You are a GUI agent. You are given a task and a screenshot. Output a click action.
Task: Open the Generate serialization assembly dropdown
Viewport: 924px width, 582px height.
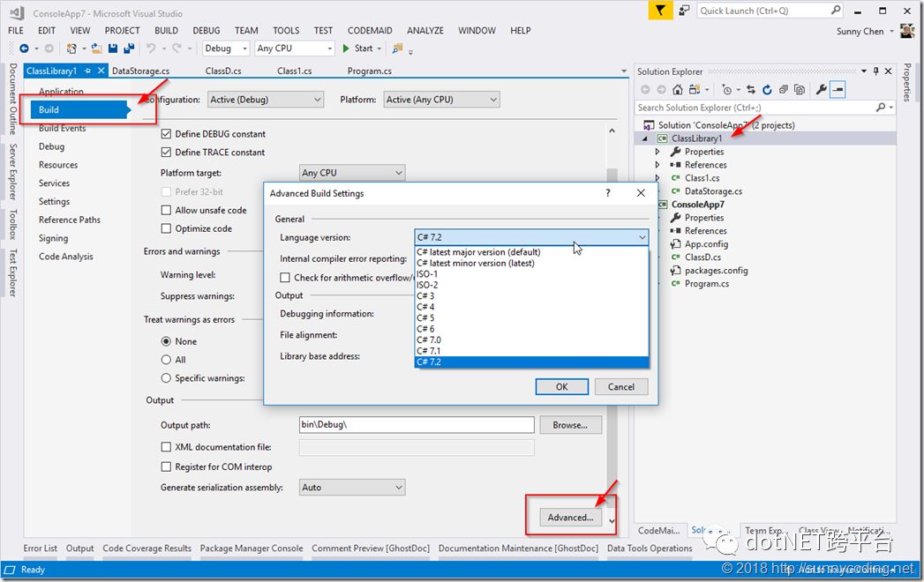pyautogui.click(x=352, y=487)
